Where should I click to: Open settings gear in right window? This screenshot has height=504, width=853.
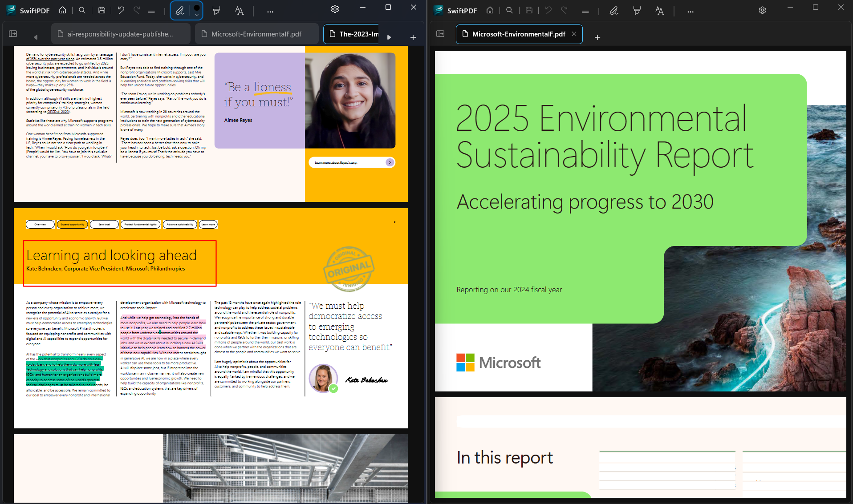pos(762,10)
